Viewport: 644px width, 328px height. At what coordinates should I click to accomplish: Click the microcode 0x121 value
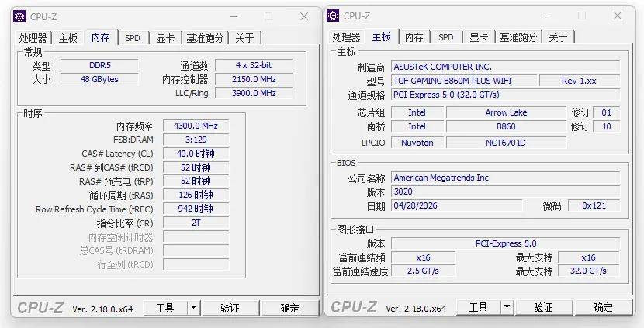pos(594,205)
